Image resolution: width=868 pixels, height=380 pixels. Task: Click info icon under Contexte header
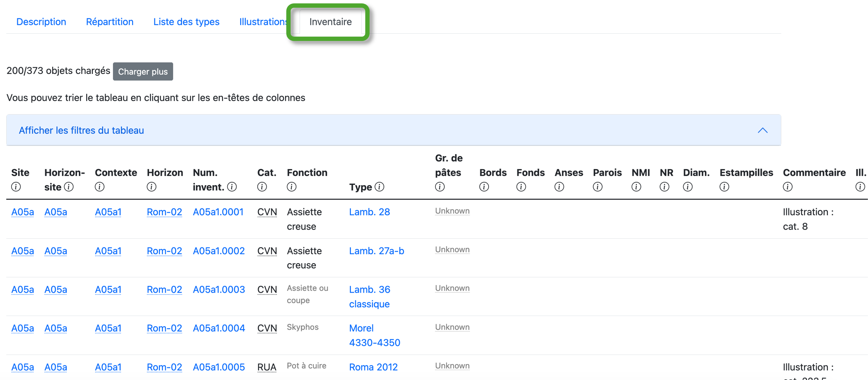tap(100, 187)
